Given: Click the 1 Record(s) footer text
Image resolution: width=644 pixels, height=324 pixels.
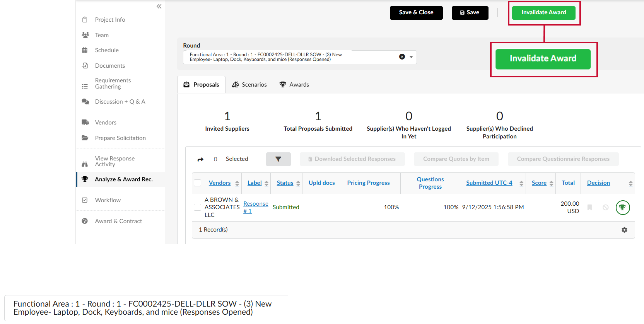Looking at the screenshot, I should click(213, 230).
